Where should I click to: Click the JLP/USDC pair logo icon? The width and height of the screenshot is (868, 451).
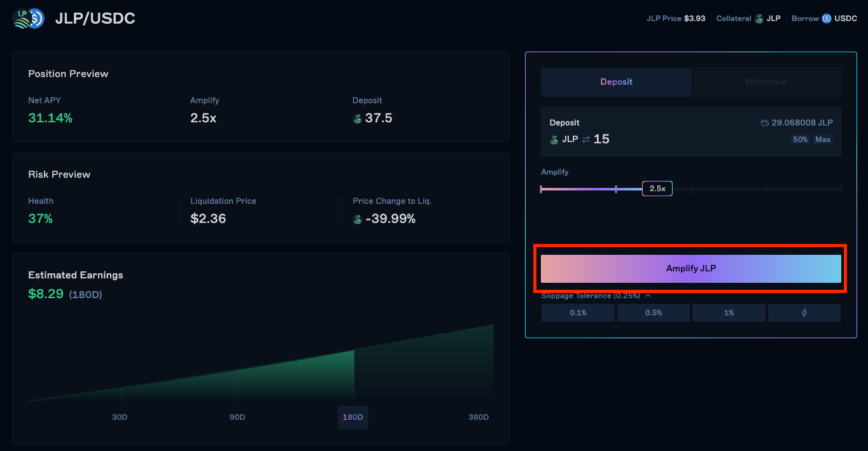(28, 18)
